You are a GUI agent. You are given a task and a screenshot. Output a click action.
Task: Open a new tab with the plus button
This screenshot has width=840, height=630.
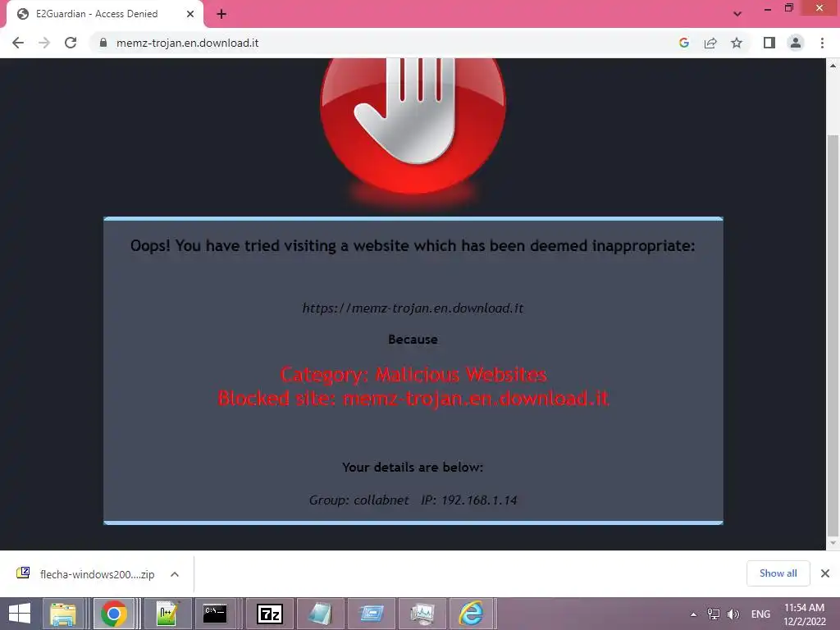click(x=221, y=15)
